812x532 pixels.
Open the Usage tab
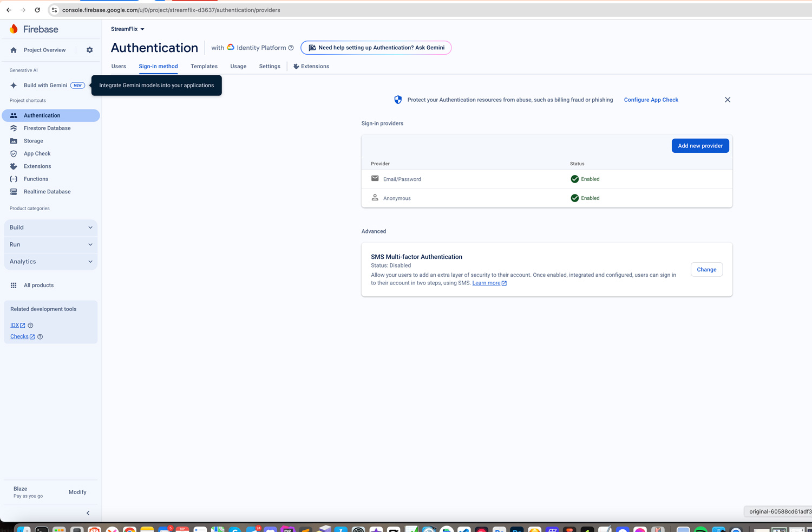[x=238, y=66]
